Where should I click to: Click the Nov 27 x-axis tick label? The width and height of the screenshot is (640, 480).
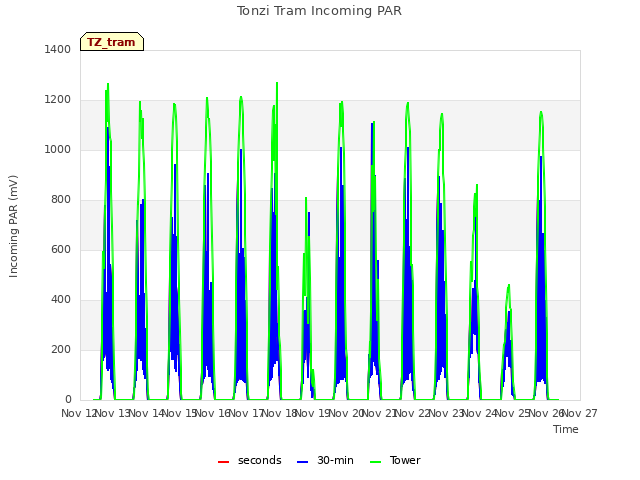click(580, 413)
